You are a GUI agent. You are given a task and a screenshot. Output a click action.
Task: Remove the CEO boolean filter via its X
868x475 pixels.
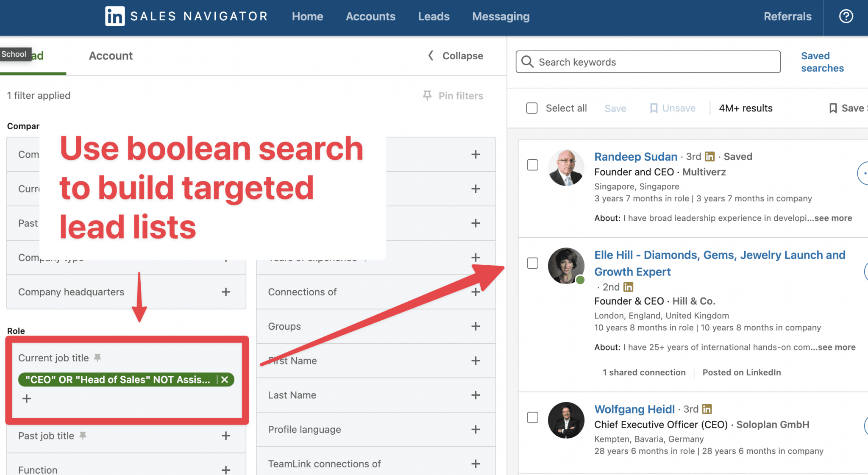[x=225, y=379]
